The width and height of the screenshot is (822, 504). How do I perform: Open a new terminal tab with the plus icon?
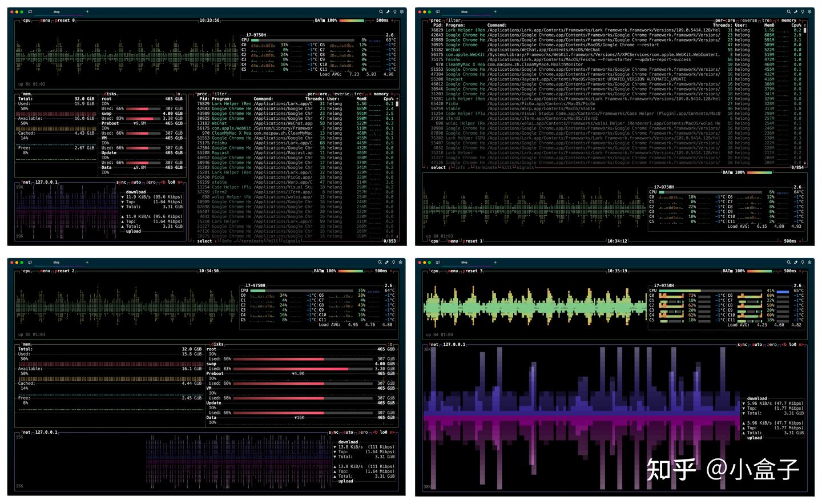[87, 11]
